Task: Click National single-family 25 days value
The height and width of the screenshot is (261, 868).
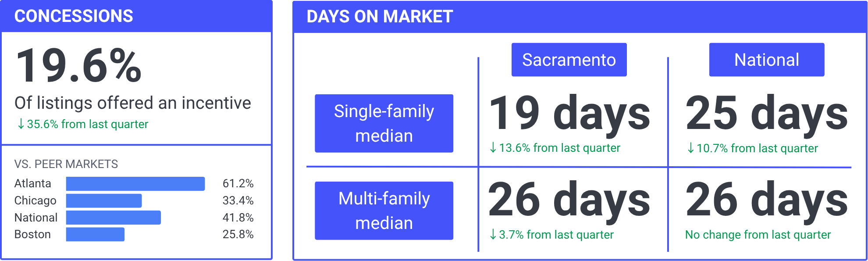Action: click(x=767, y=113)
